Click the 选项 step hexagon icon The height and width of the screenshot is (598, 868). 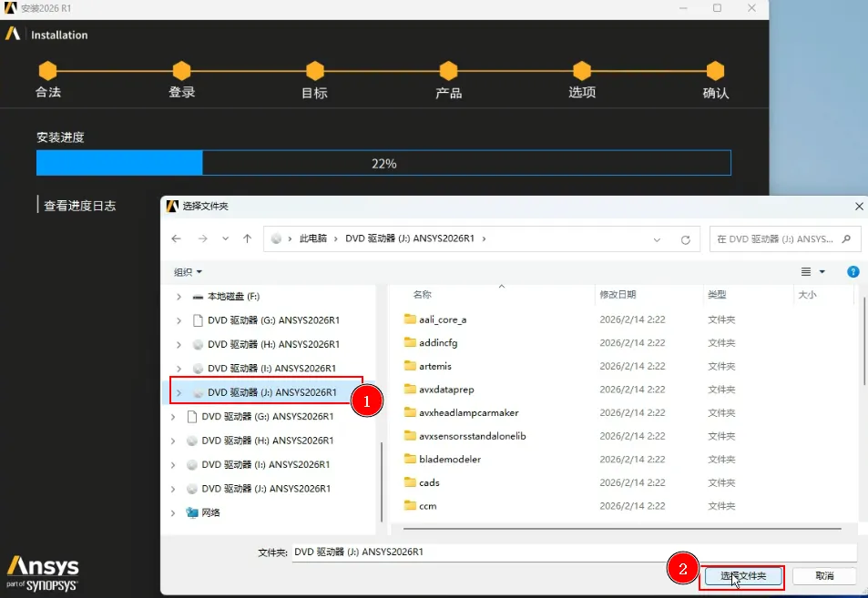pos(582,71)
